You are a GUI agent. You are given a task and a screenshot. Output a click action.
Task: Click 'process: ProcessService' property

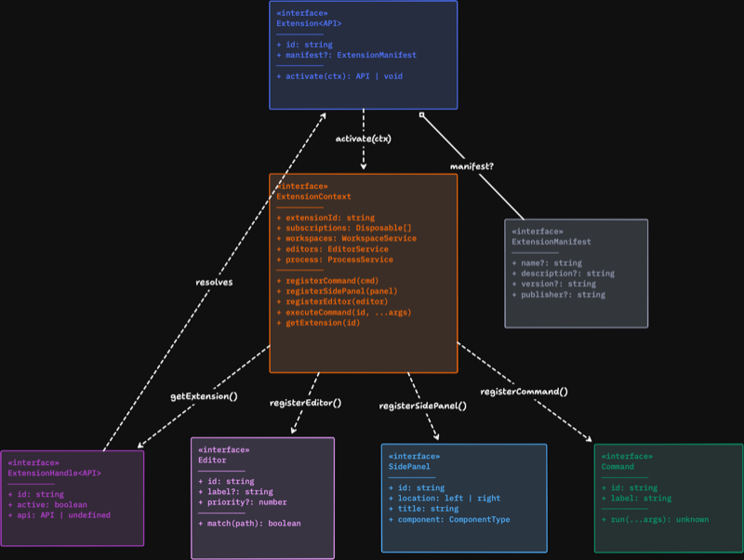(339, 260)
